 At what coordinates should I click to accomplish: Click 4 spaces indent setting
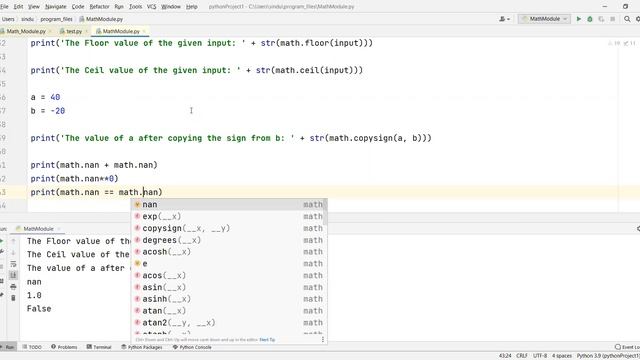point(562,356)
